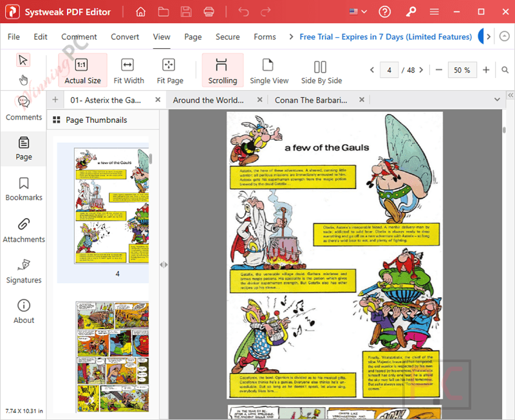The height and width of the screenshot is (420, 515).
Task: Open the Page sidebar panel
Action: (x=24, y=149)
